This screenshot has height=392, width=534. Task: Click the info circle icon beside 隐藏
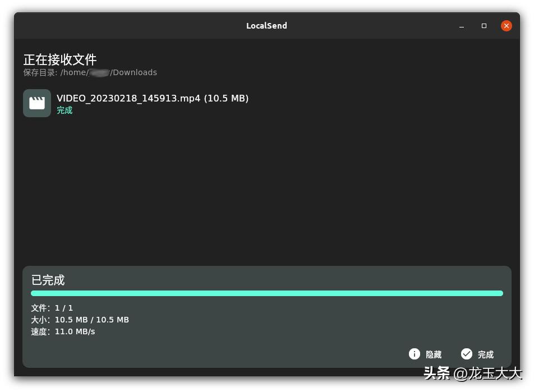click(x=414, y=354)
